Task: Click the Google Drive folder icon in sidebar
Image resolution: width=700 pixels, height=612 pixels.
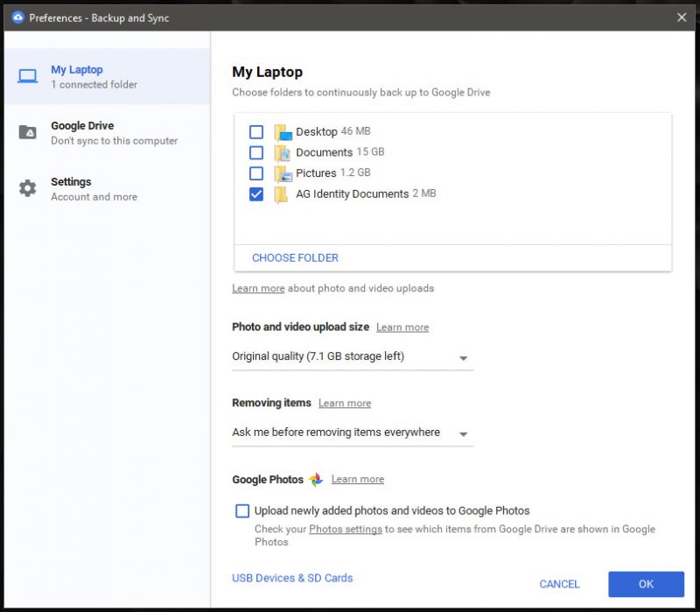Action: [28, 132]
